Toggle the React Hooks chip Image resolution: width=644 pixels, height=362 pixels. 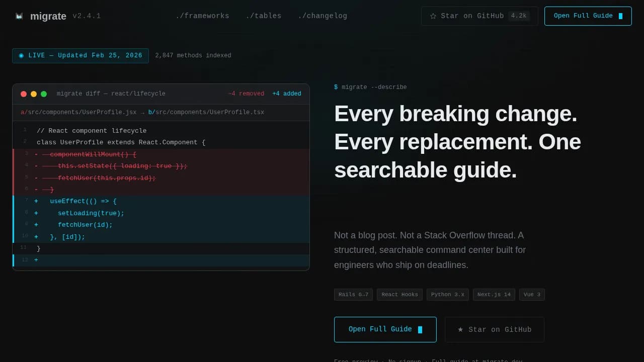(x=399, y=294)
